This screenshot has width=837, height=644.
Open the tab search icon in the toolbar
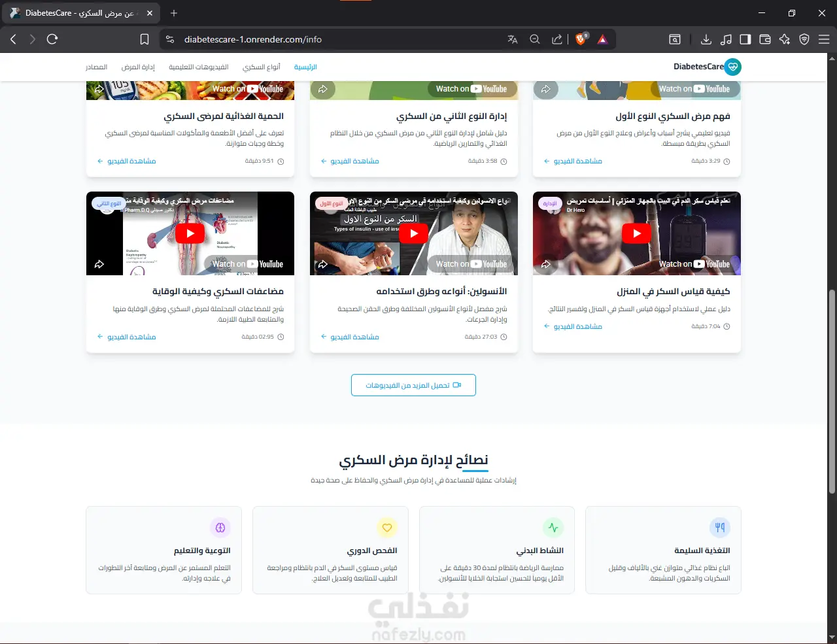(675, 39)
